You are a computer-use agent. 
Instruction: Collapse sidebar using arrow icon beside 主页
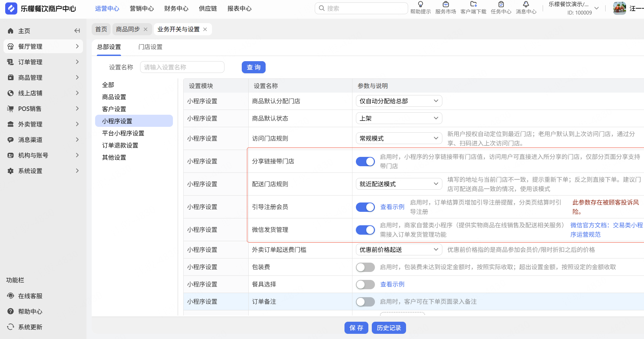coord(77,31)
